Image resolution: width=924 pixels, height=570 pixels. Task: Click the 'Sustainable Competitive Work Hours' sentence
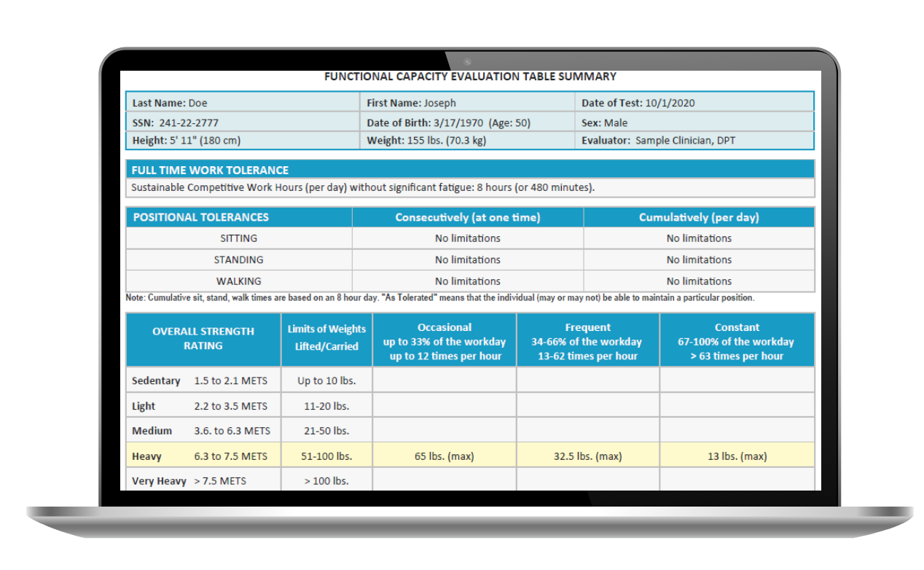pos(363,187)
